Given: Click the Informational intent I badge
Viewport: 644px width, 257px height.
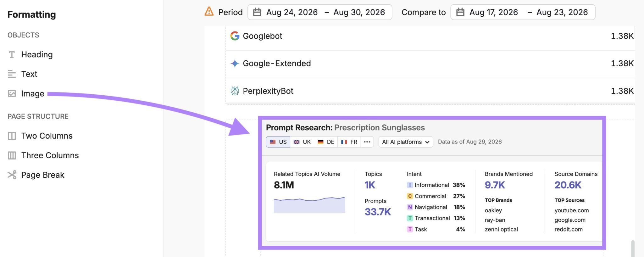Looking at the screenshot, I should (x=410, y=185).
